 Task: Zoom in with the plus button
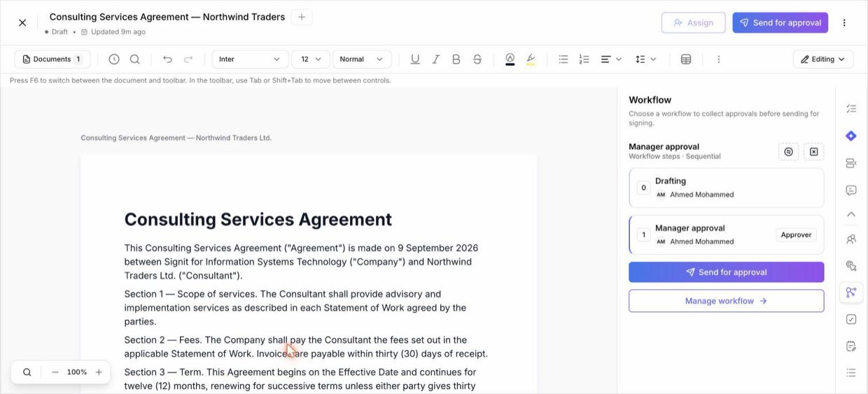(x=99, y=372)
